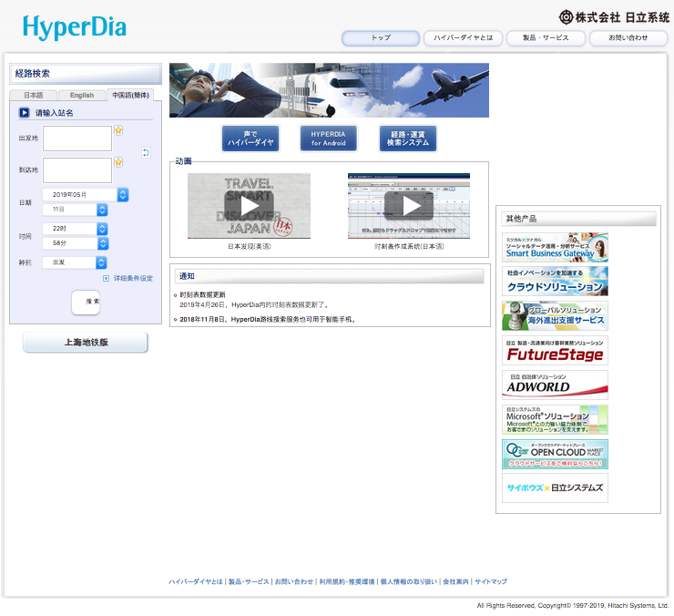Click the HyperDia logo

pyautogui.click(x=75, y=27)
